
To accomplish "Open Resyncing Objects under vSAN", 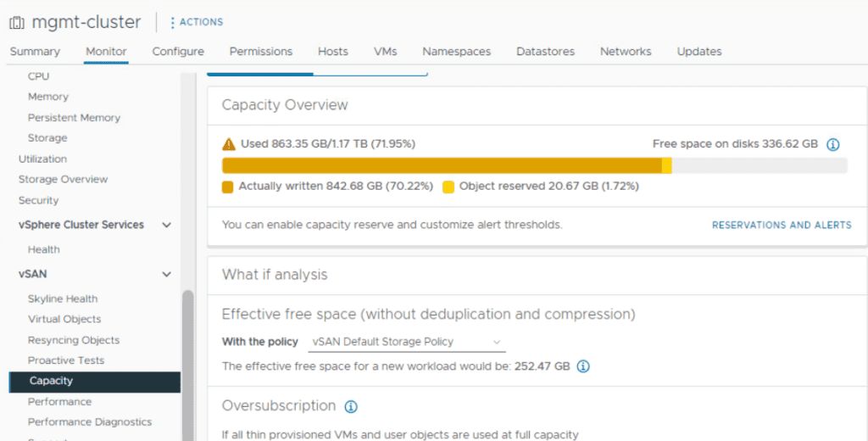I will pos(74,340).
